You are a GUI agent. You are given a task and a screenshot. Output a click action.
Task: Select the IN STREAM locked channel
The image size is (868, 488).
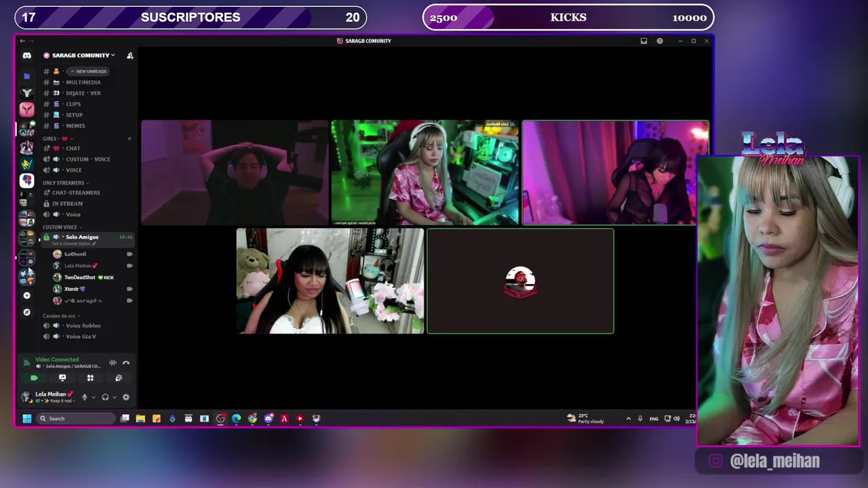click(x=67, y=203)
